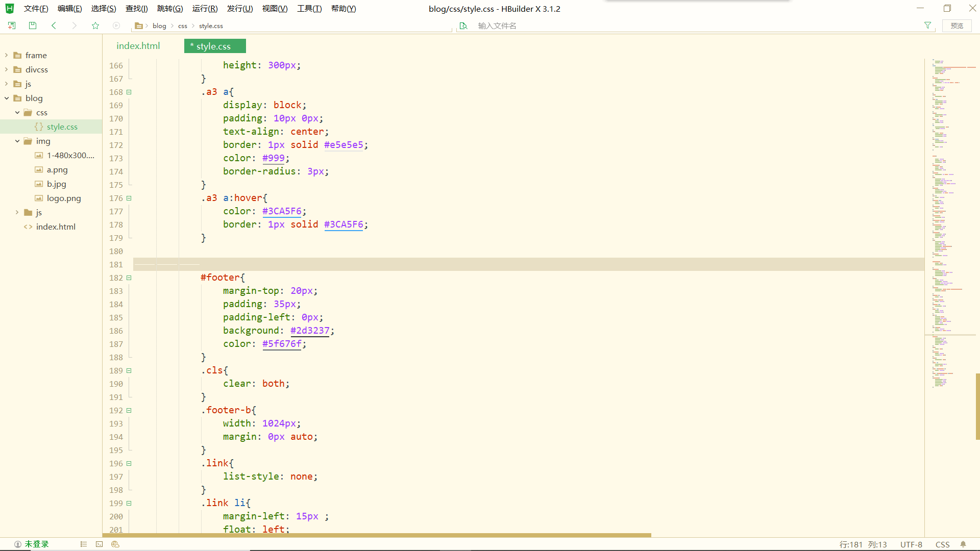
Task: Click the code minimap on the right
Action: click(x=950, y=224)
